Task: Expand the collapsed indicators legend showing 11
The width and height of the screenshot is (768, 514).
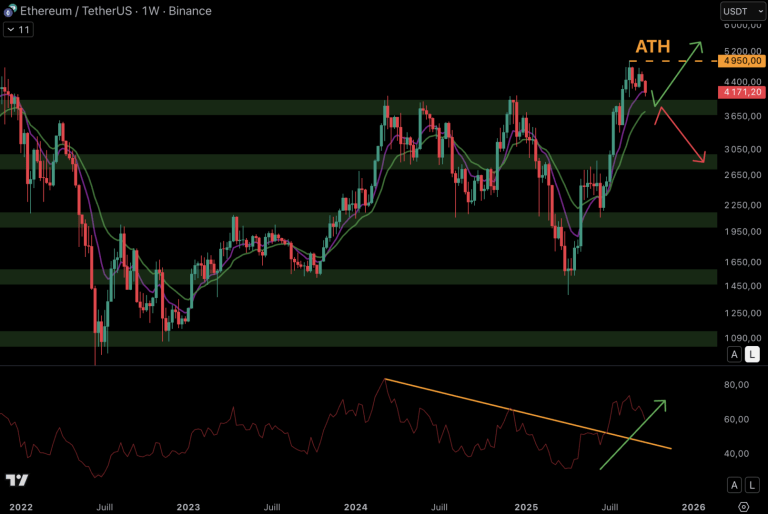Action: click(x=17, y=30)
